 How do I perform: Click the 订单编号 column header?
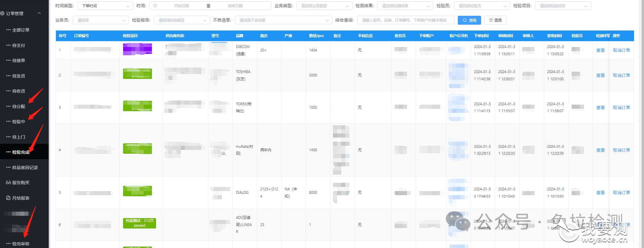81,36
